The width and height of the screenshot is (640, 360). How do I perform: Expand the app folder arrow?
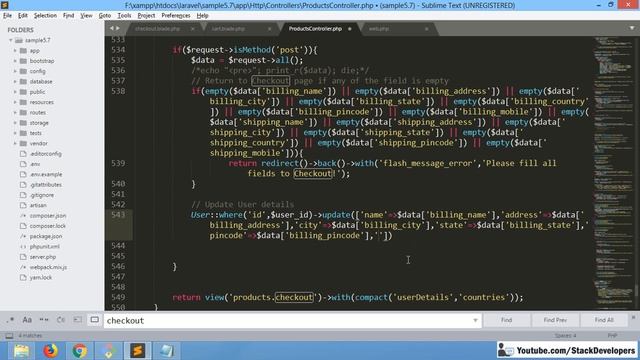click(x=15, y=51)
